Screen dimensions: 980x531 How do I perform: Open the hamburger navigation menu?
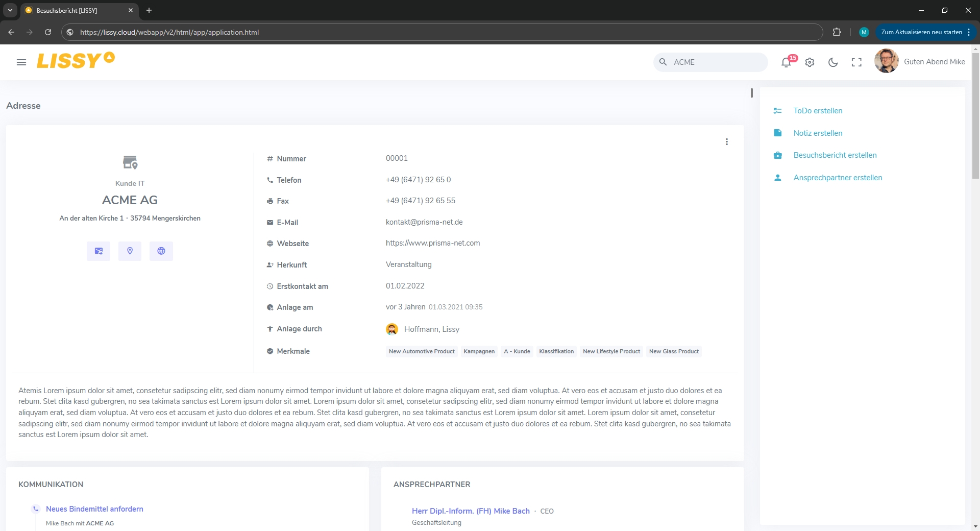tap(21, 62)
